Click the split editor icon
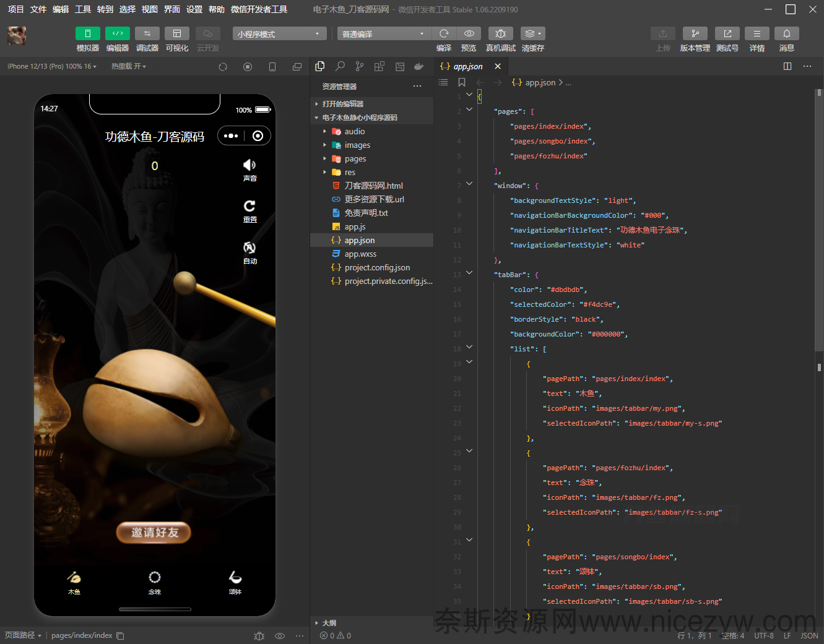 point(787,66)
